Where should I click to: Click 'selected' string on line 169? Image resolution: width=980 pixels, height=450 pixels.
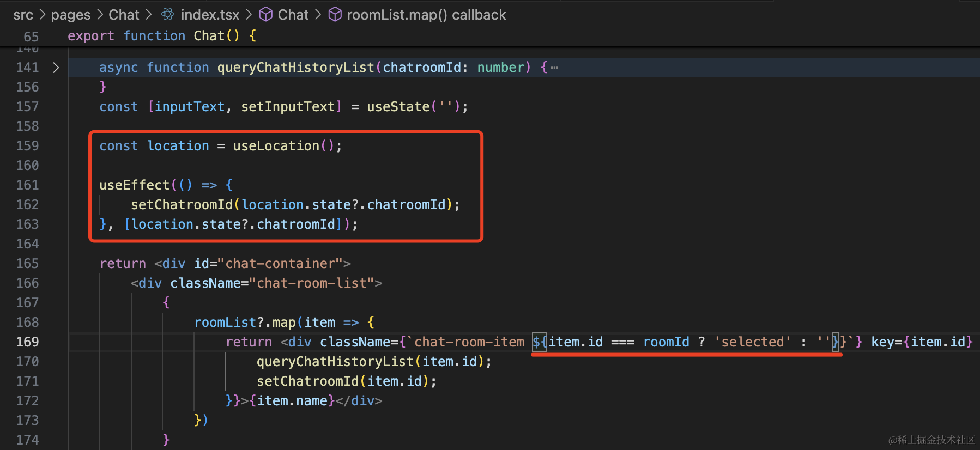pyautogui.click(x=752, y=342)
